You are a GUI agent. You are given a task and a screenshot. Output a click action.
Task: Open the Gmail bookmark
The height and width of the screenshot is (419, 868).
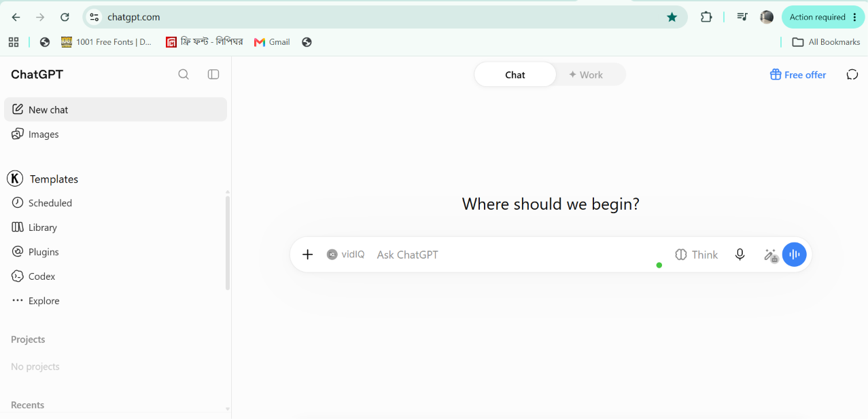(272, 42)
